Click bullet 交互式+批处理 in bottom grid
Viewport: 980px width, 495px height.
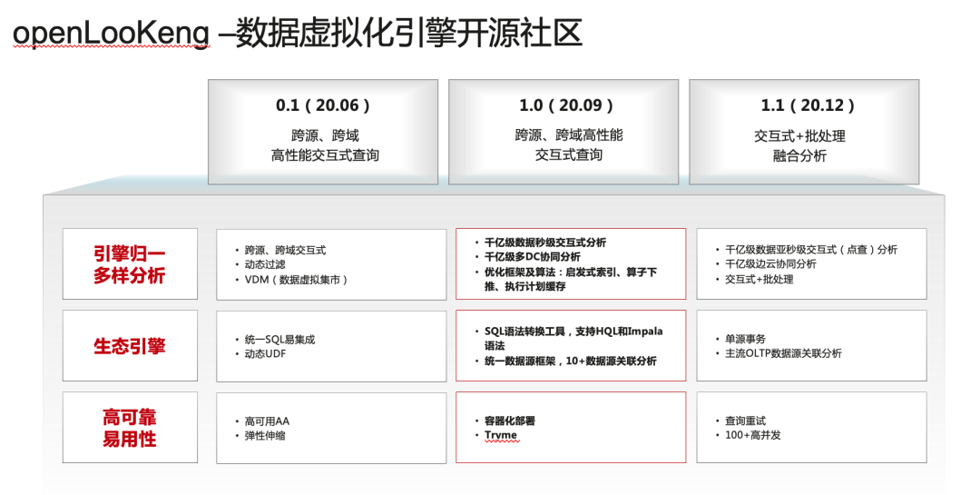pos(759,279)
